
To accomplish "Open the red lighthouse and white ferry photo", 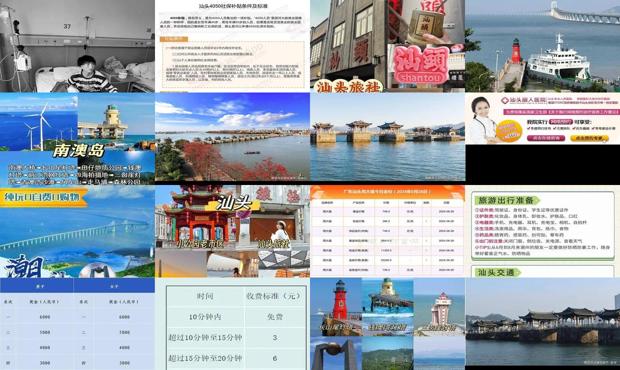I will click(542, 46).
